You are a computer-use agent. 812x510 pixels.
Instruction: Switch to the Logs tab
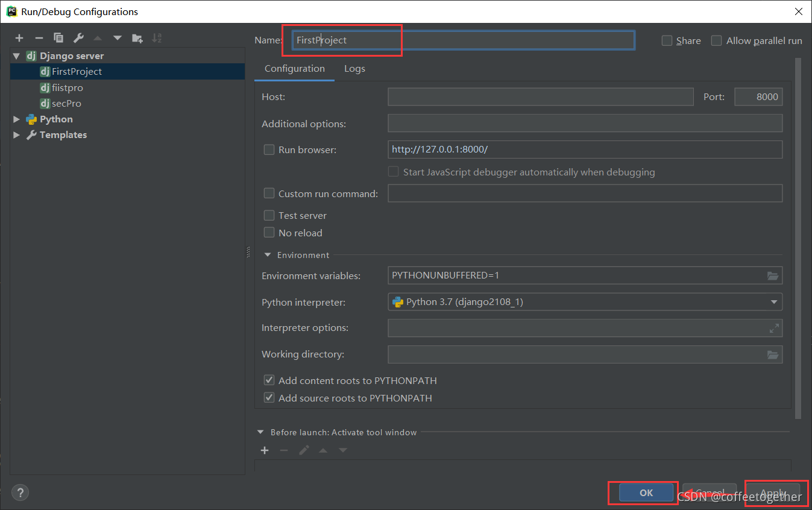click(x=354, y=69)
